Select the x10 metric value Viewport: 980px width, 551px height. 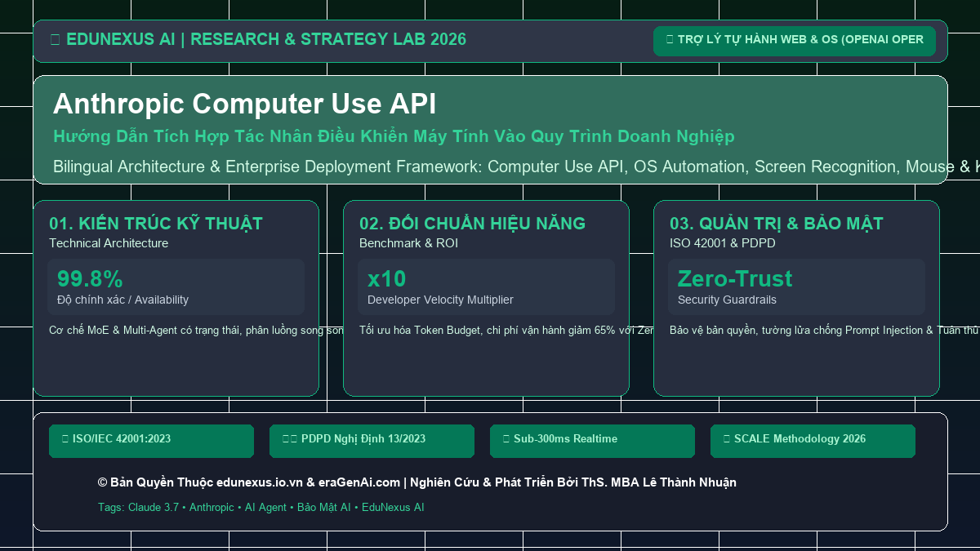(x=386, y=278)
